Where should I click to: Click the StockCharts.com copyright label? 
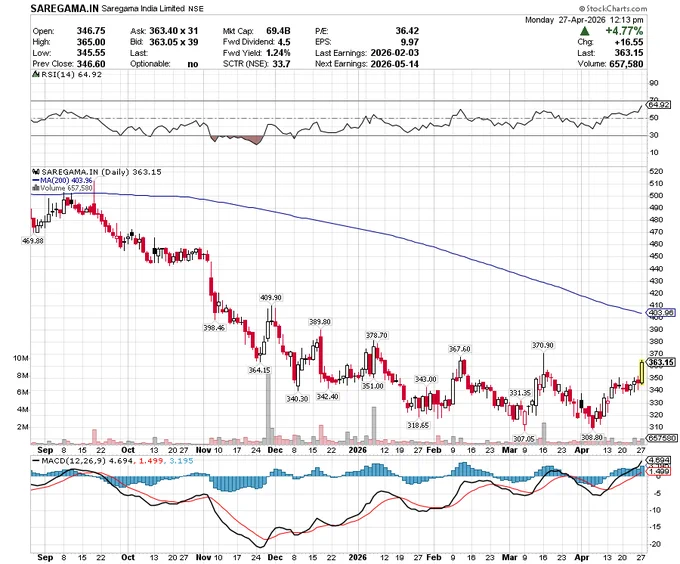coord(613,8)
